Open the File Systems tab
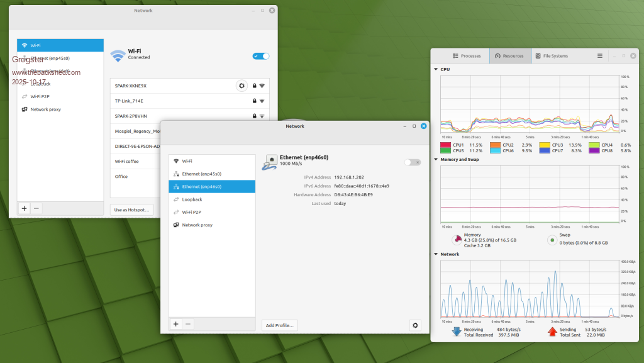644x363 pixels. click(x=552, y=56)
